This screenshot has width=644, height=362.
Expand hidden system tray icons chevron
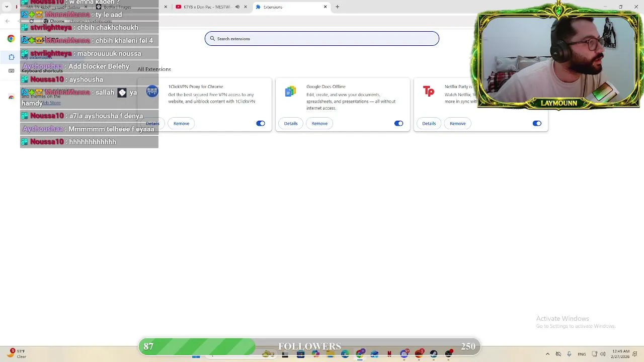click(547, 354)
